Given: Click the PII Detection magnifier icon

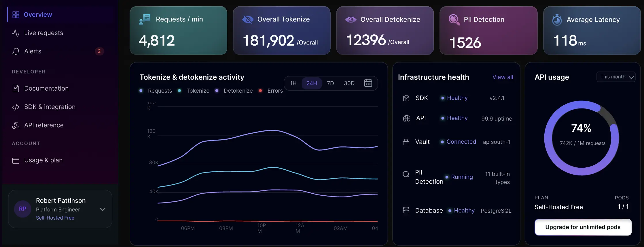Looking at the screenshot, I should 454,20.
